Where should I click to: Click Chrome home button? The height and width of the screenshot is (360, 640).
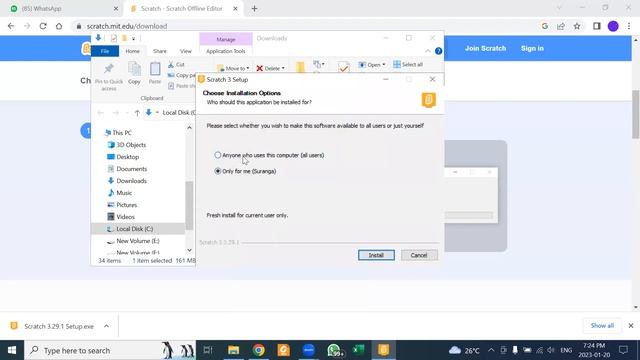pyautogui.click(x=59, y=26)
